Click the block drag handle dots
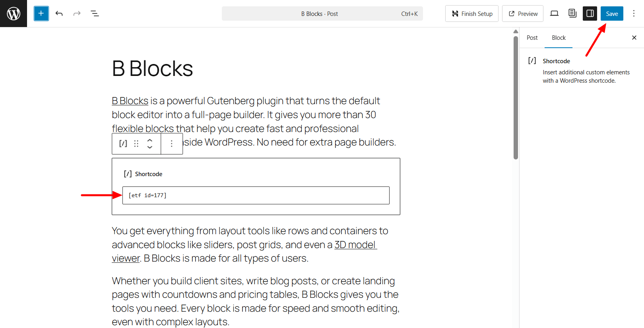 tap(136, 144)
